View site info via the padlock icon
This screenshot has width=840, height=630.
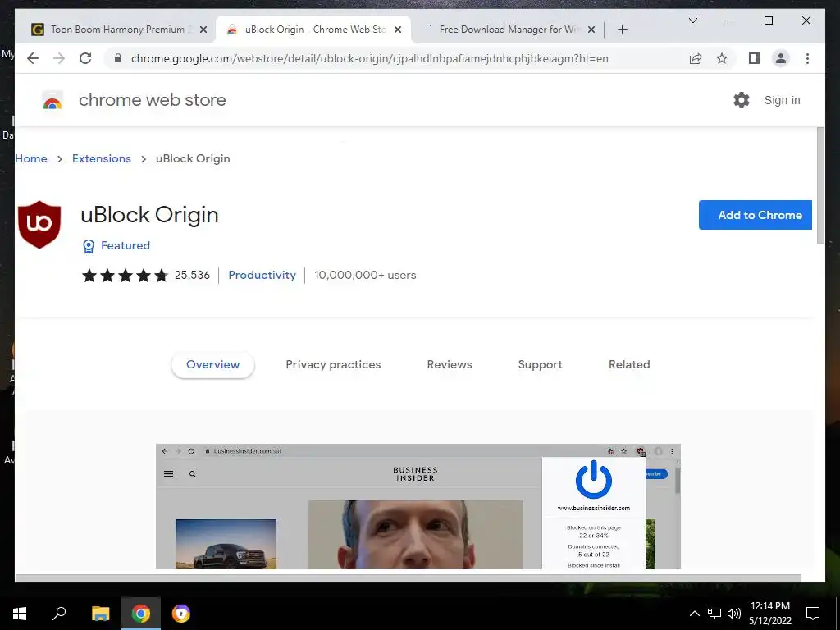click(x=118, y=58)
